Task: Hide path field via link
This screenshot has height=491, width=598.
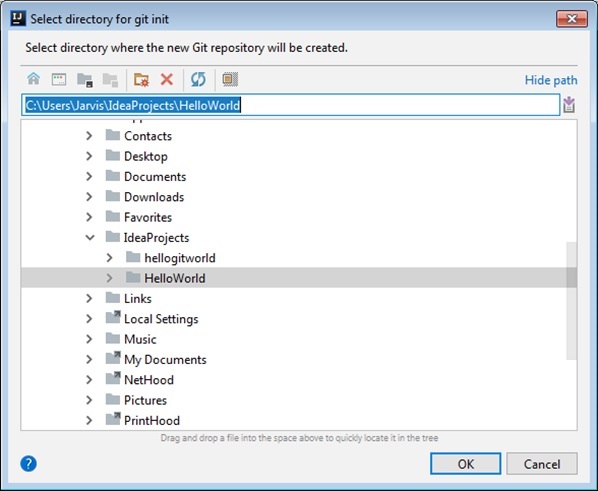Action: (551, 80)
